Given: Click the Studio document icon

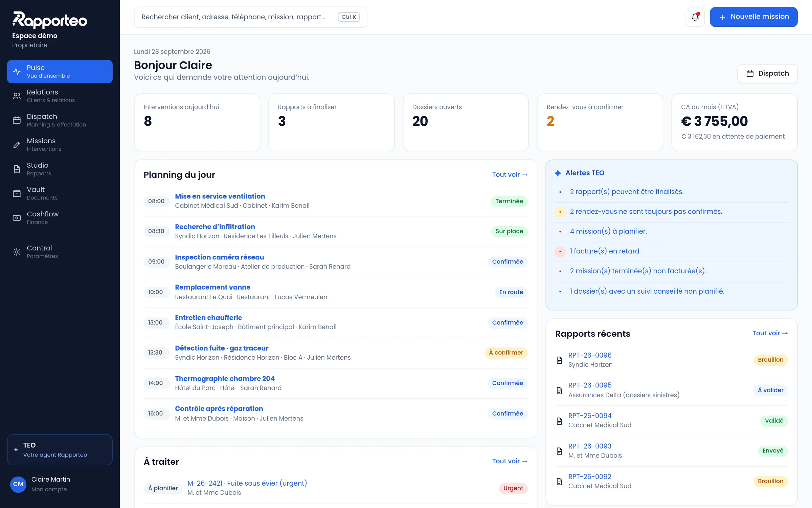Looking at the screenshot, I should coord(17,169).
